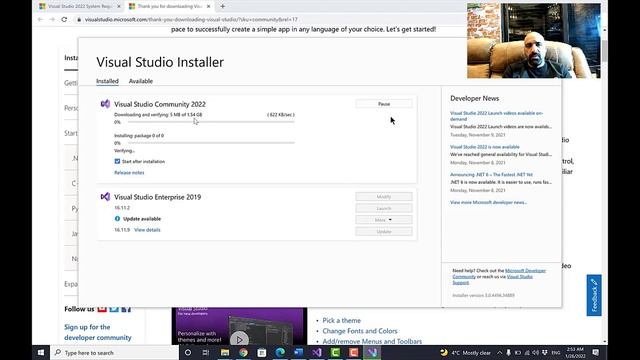The image size is (640, 360).
Task: Pause the Visual Studio Community 2022 download
Action: pyautogui.click(x=384, y=104)
